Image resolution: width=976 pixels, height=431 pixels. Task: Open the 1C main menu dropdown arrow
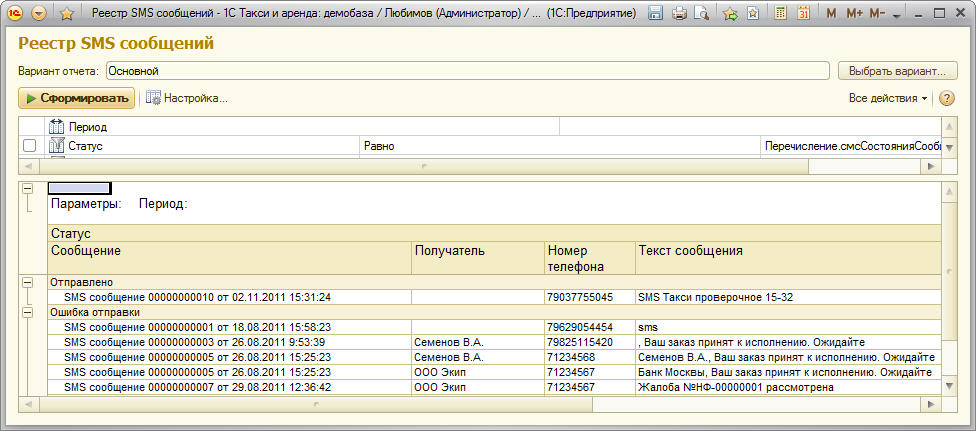click(39, 14)
